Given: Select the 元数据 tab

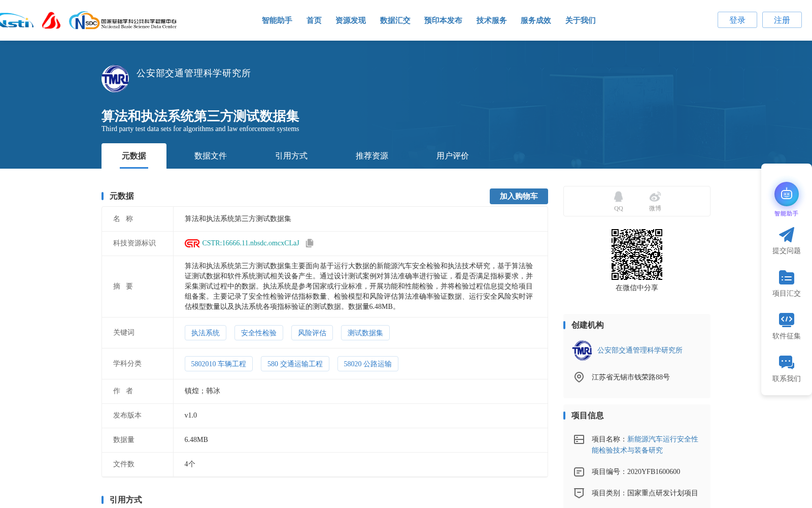Looking at the screenshot, I should [134, 156].
